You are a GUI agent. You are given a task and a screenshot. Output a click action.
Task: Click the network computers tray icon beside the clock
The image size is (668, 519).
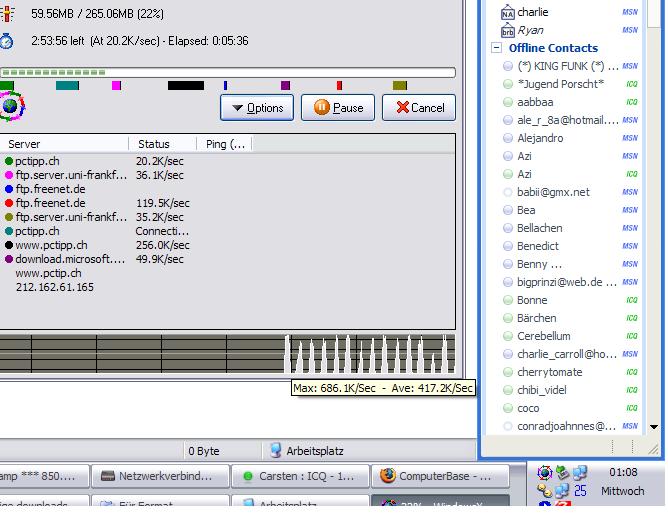[580, 472]
